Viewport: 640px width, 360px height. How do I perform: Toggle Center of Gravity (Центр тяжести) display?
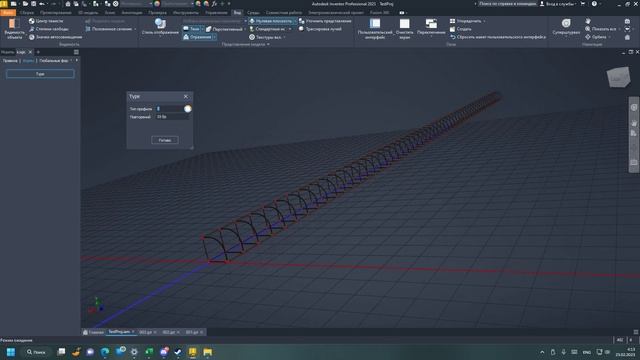click(x=46, y=21)
